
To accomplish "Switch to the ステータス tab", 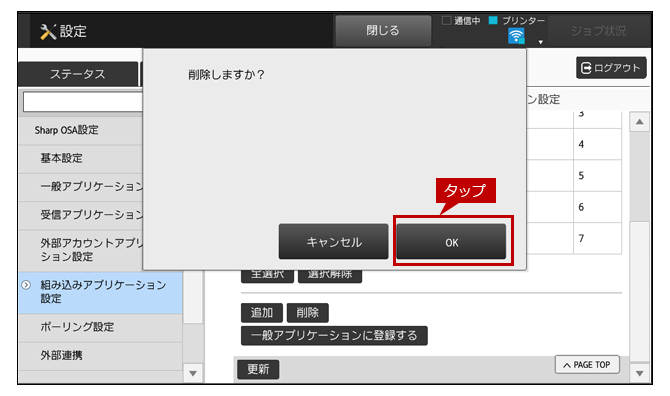I will click(x=78, y=74).
